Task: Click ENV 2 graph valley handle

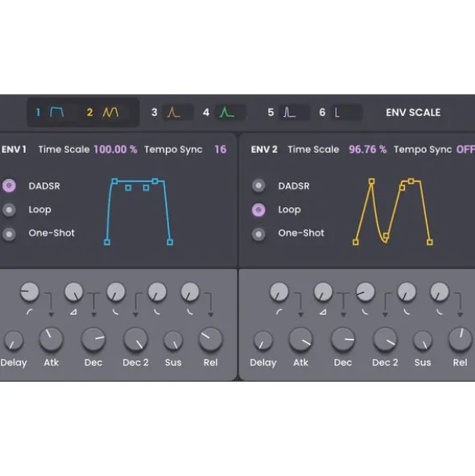Action: (x=386, y=236)
